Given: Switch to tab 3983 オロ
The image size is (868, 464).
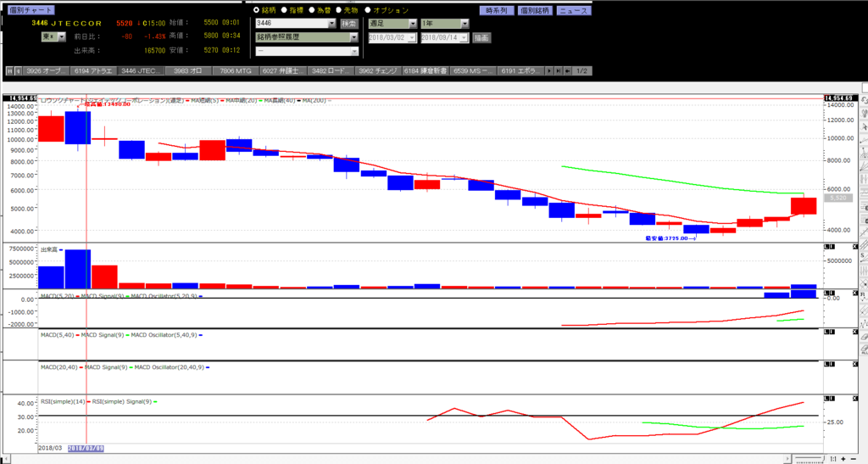Looking at the screenshot, I should [x=188, y=71].
